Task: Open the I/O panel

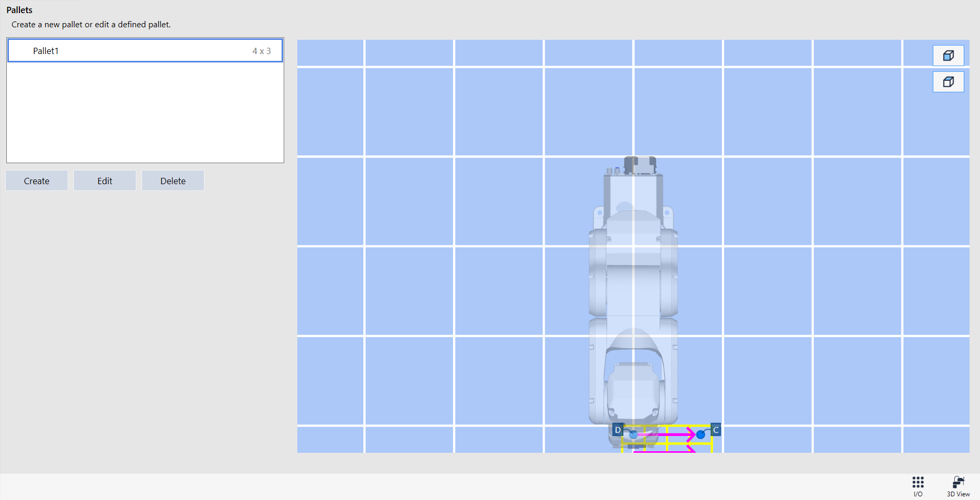Action: [918, 486]
